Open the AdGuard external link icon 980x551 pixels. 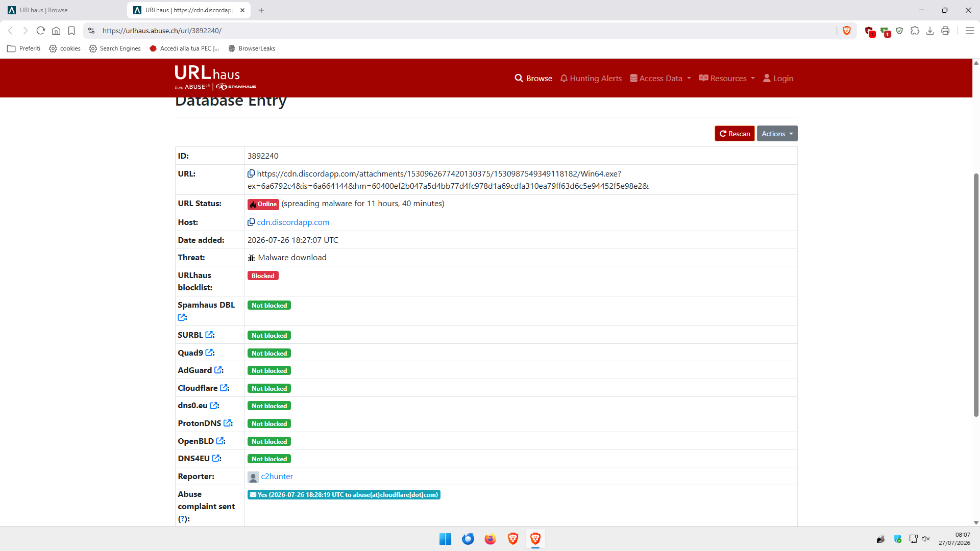(218, 370)
